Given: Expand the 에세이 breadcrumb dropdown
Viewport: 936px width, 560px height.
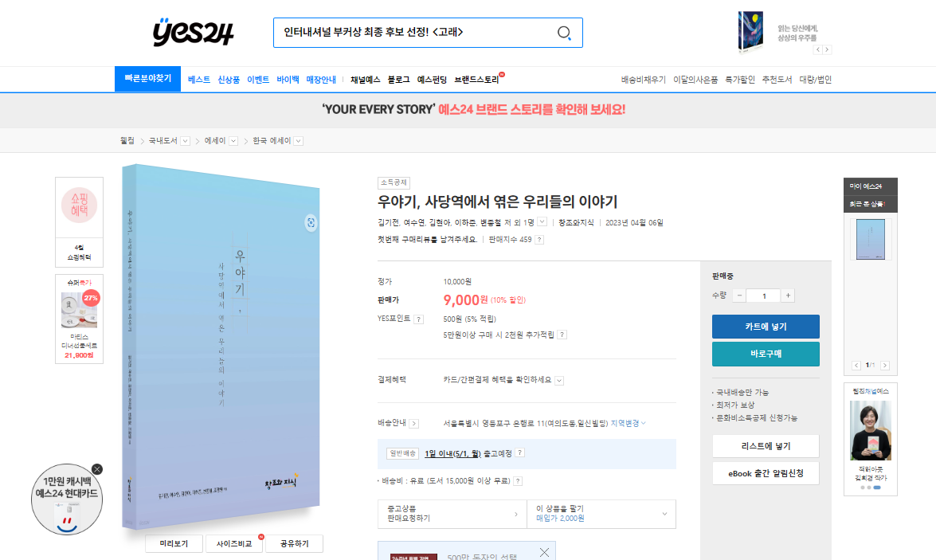Looking at the screenshot, I should click(233, 142).
